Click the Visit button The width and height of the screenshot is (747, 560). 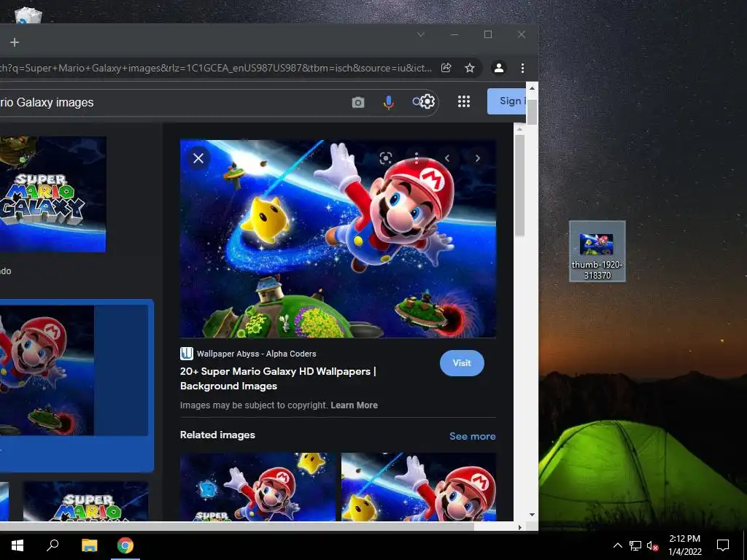[462, 363]
